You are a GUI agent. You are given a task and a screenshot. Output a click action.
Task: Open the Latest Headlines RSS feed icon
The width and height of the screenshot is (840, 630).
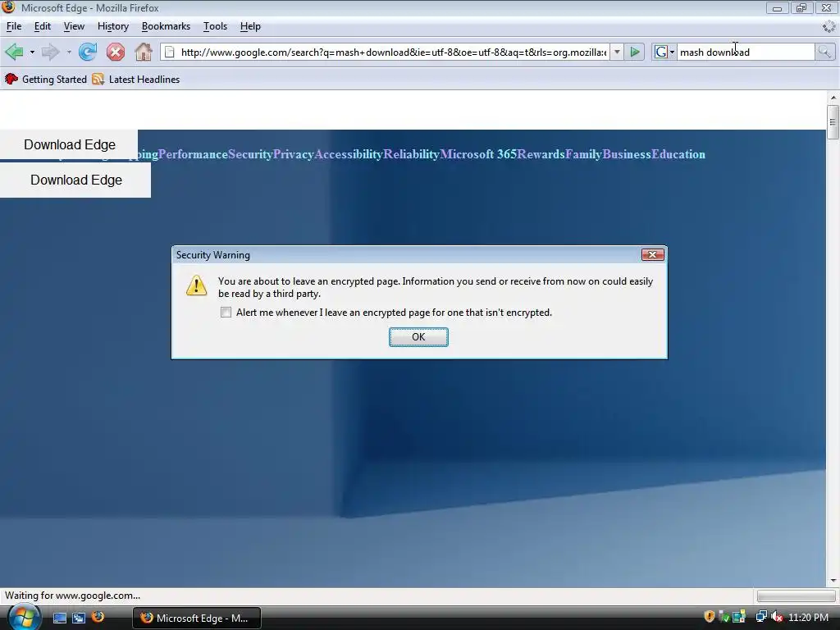pyautogui.click(x=98, y=80)
